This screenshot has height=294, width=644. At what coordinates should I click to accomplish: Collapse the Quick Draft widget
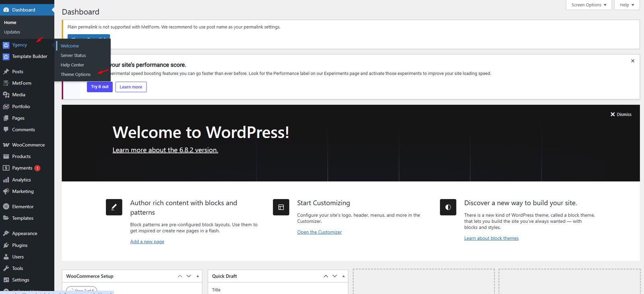click(343, 276)
